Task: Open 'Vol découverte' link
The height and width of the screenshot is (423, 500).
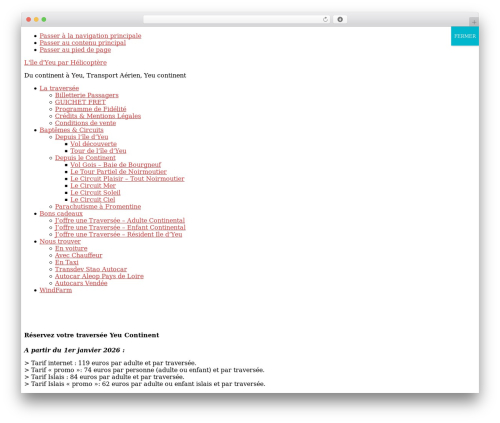Action: coord(94,144)
